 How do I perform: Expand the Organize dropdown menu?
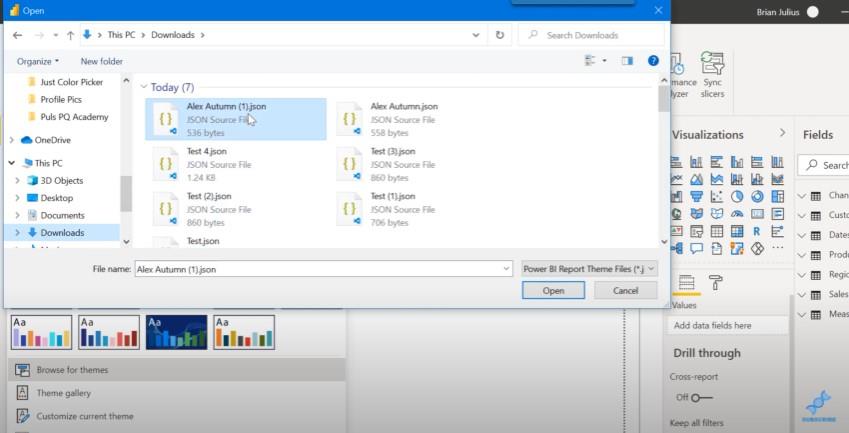pos(38,61)
